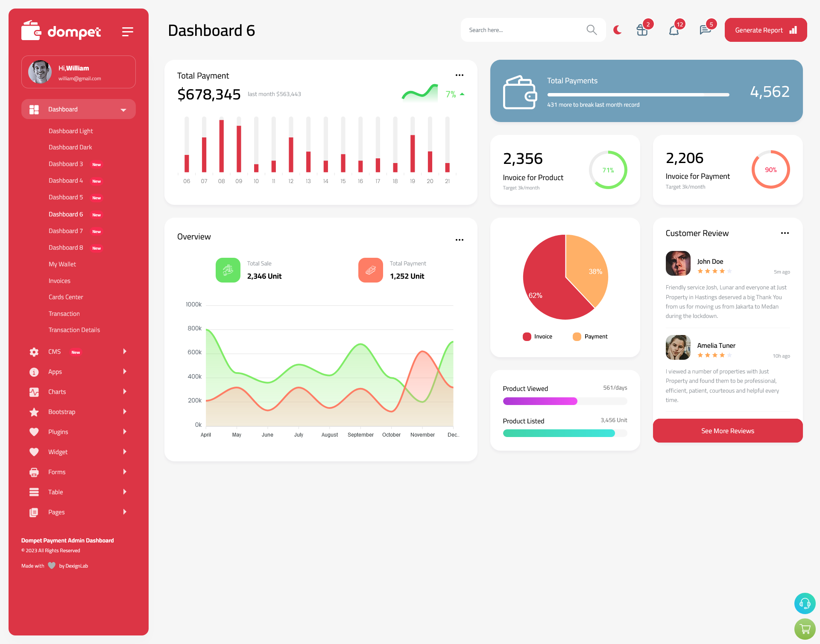This screenshot has width=820, height=644.
Task: Click the apps grid icon top right
Action: (x=641, y=30)
